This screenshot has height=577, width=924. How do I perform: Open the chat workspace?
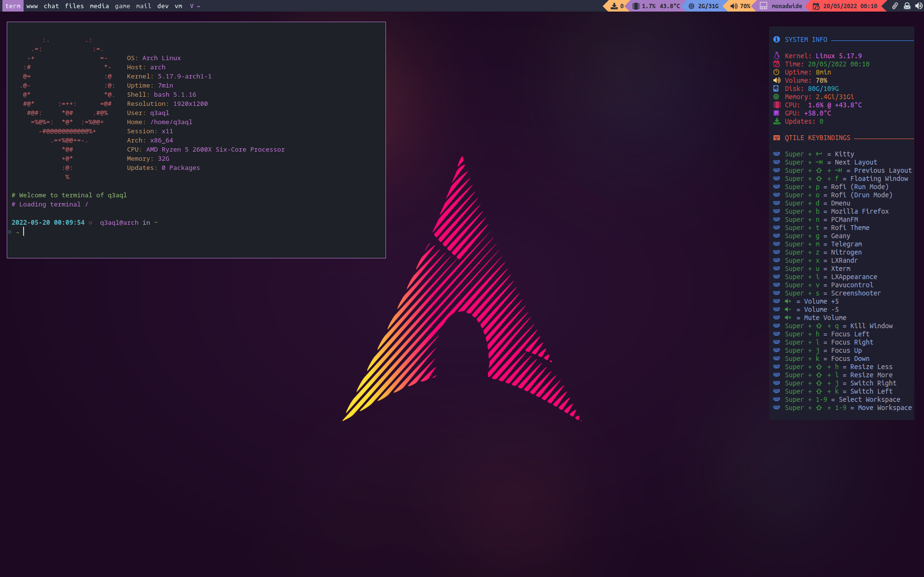click(51, 6)
